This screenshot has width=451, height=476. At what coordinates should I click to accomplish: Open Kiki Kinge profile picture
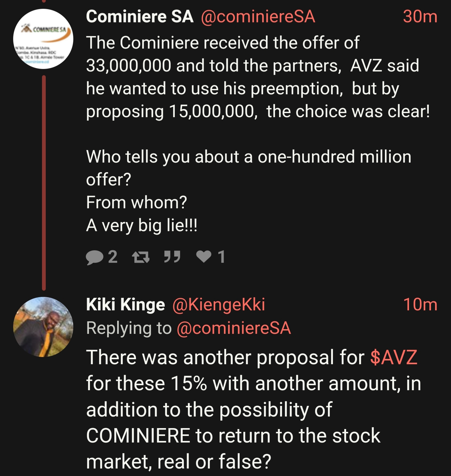point(43,327)
